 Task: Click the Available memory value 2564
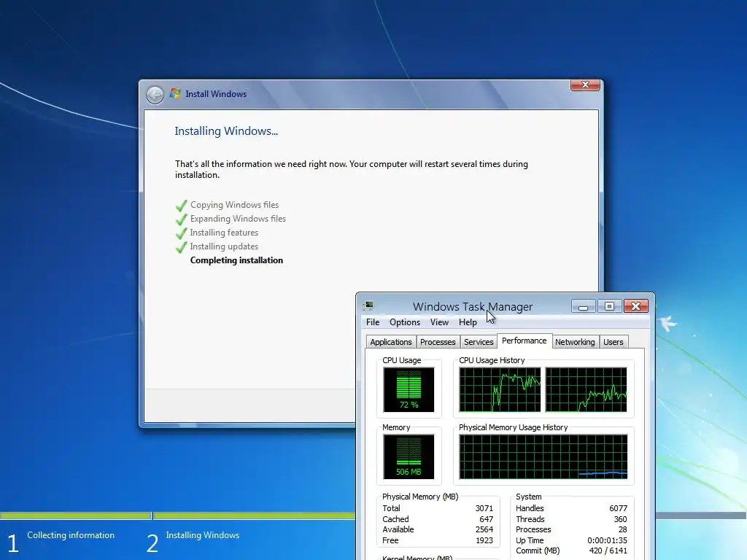(484, 529)
